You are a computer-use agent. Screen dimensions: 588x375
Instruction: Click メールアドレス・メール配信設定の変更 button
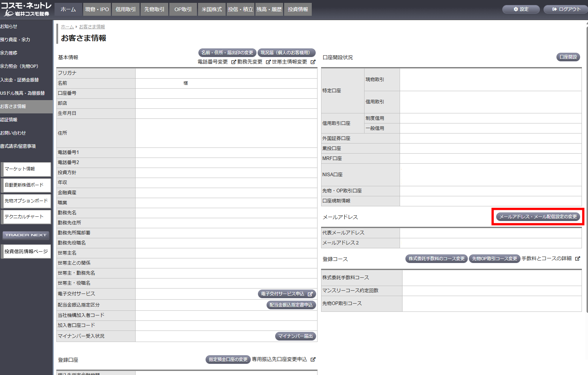tap(538, 217)
